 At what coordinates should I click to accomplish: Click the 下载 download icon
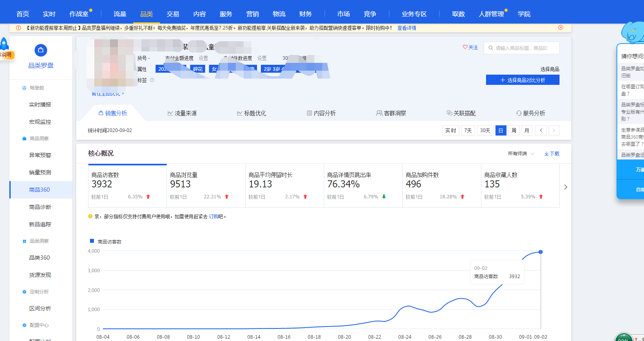pos(547,154)
